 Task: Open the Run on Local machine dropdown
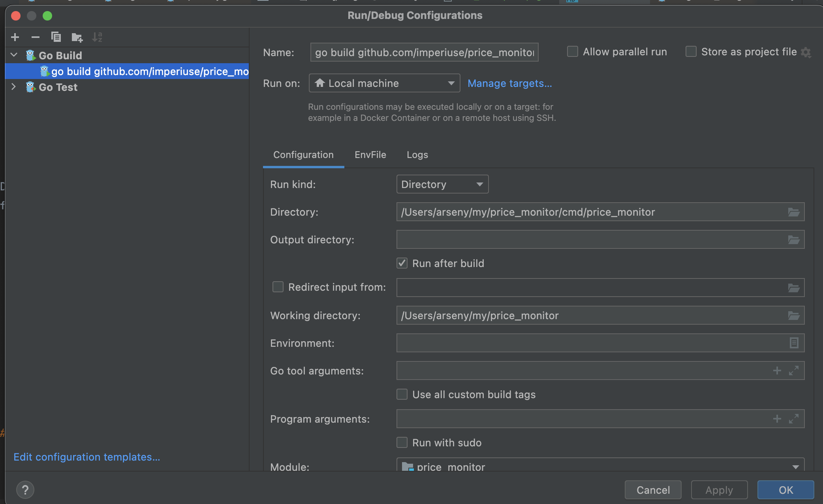click(384, 83)
